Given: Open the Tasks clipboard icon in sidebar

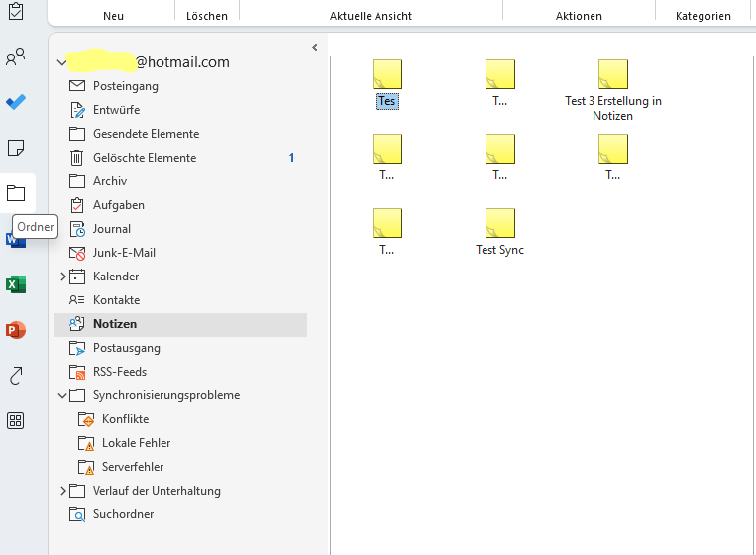Looking at the screenshot, I should pos(16,12).
